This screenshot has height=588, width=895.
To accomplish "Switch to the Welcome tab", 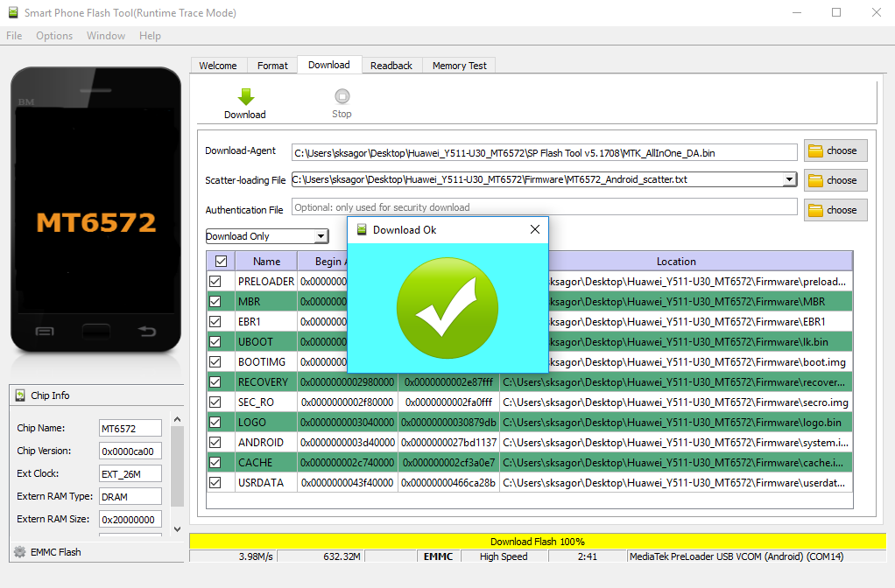I will 218,66.
